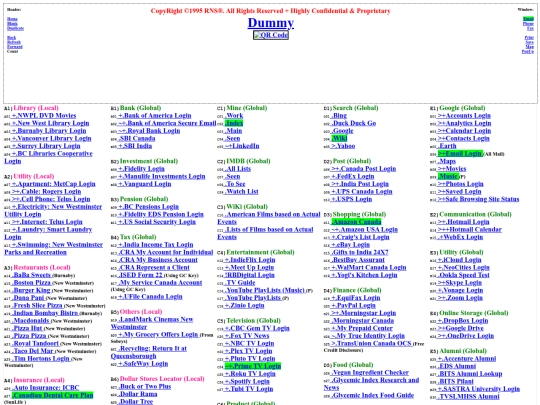Viewport: 540px width, 405px height.
Task: Open Bank of America Login link
Action: coord(154,116)
